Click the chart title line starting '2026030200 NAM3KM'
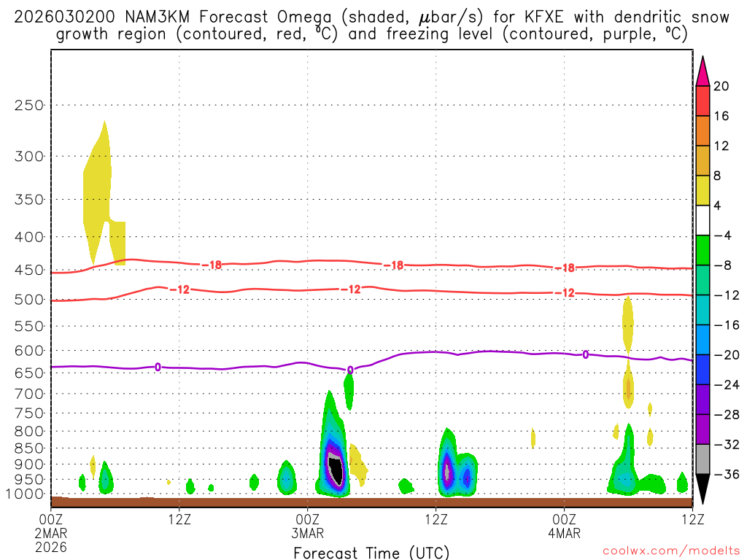 [371, 17]
